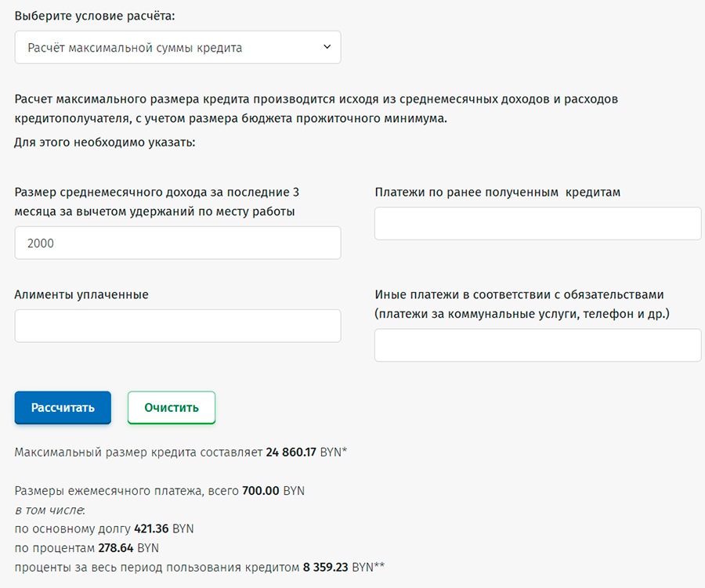The height and width of the screenshot is (588, 705).
Task: Click the 'Выберите условие расчёта' label
Action: [95, 16]
